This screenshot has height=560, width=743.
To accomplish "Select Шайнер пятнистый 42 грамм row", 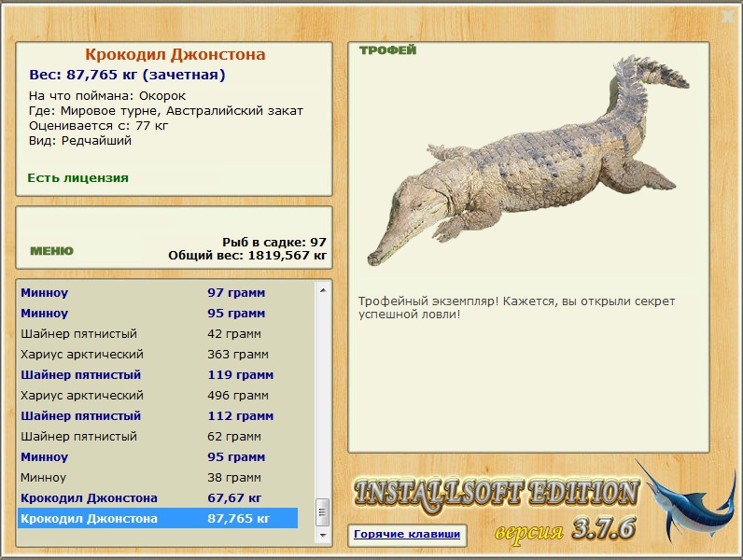I will point(159,334).
